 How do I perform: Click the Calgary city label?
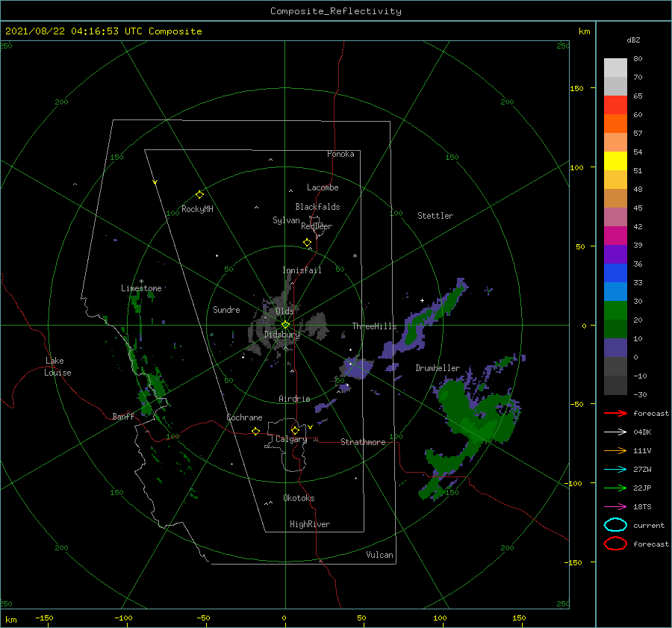click(x=291, y=439)
